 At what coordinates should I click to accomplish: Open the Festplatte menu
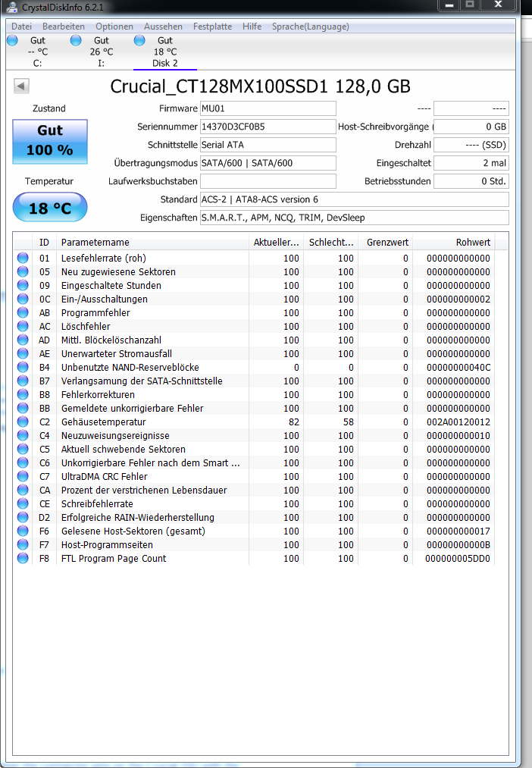coord(212,27)
